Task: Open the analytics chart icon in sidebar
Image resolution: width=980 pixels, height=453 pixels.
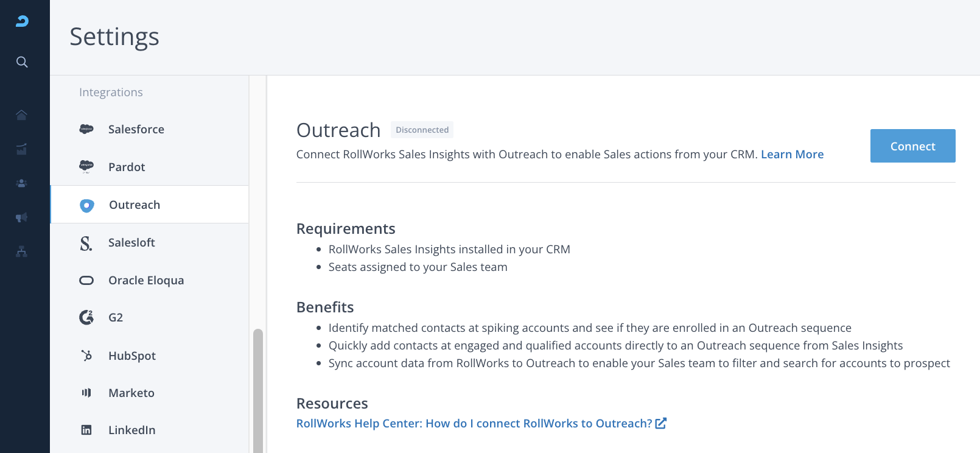Action: pos(22,149)
